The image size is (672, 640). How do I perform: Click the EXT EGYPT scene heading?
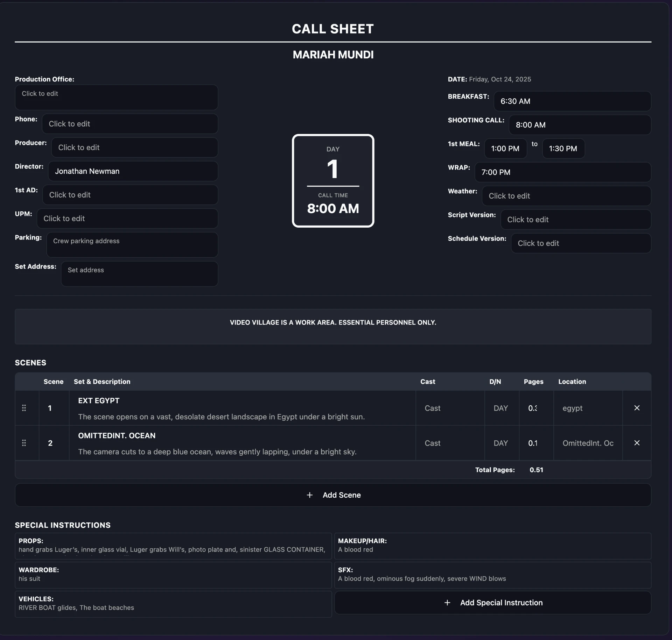coord(99,401)
